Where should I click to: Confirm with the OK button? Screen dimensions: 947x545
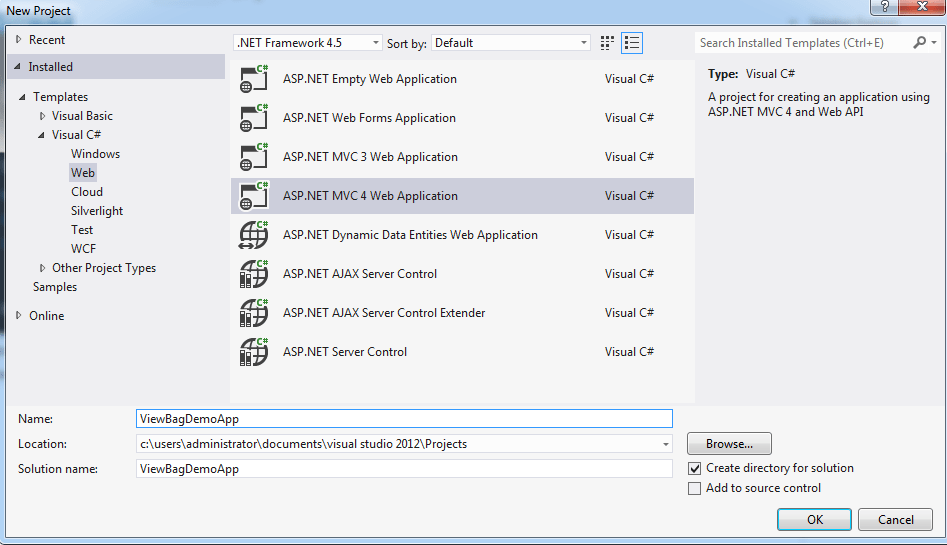coord(814,520)
